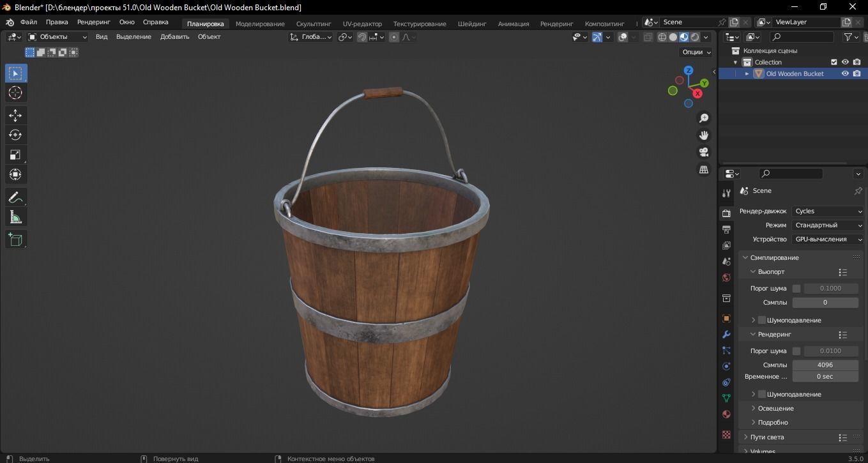The image size is (868, 463).
Task: Open the Texture properties tab
Action: (726, 434)
